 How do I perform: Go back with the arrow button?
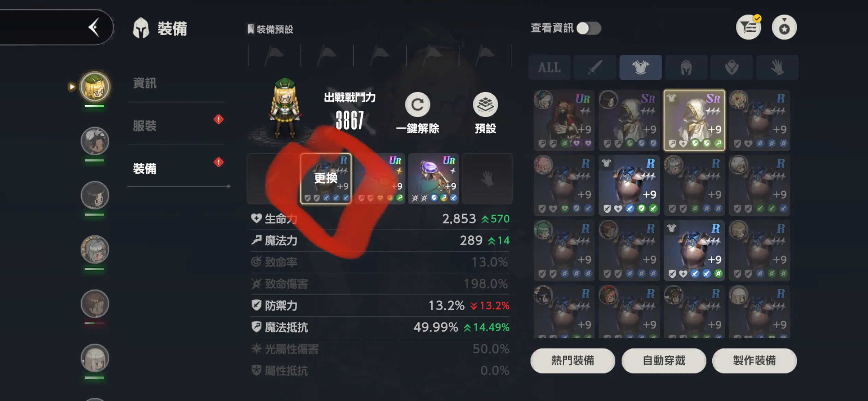tap(94, 27)
